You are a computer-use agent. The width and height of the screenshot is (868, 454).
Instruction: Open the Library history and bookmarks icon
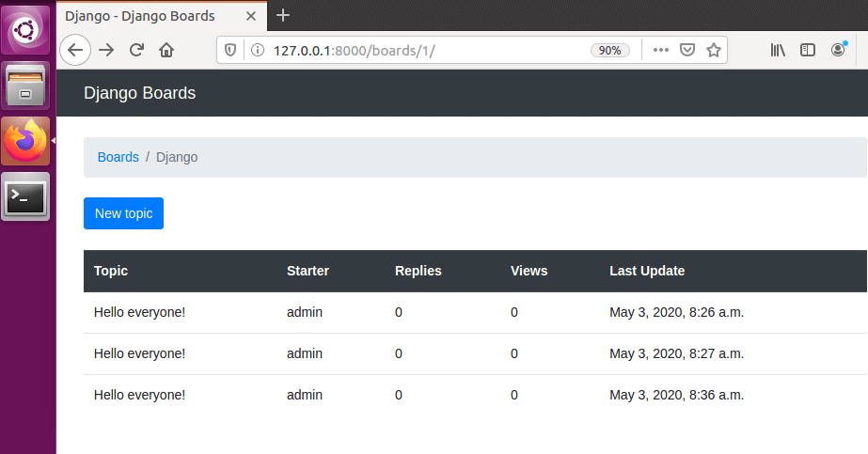pyautogui.click(x=778, y=51)
